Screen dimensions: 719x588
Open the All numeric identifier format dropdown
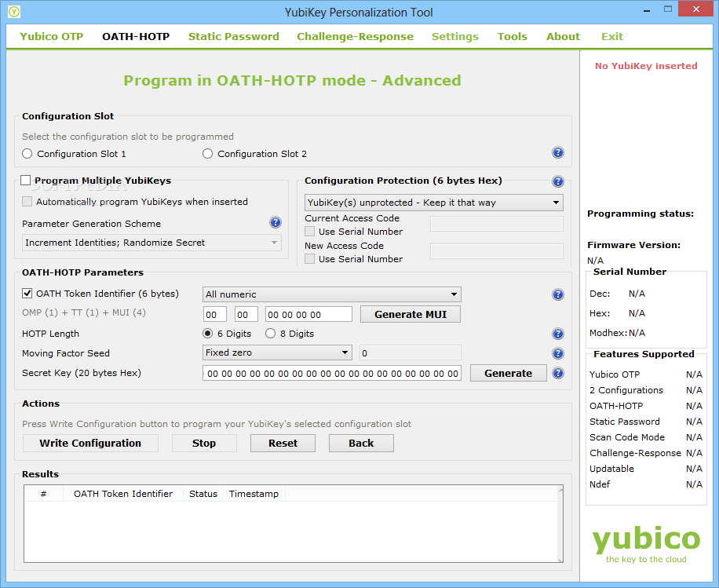332,294
